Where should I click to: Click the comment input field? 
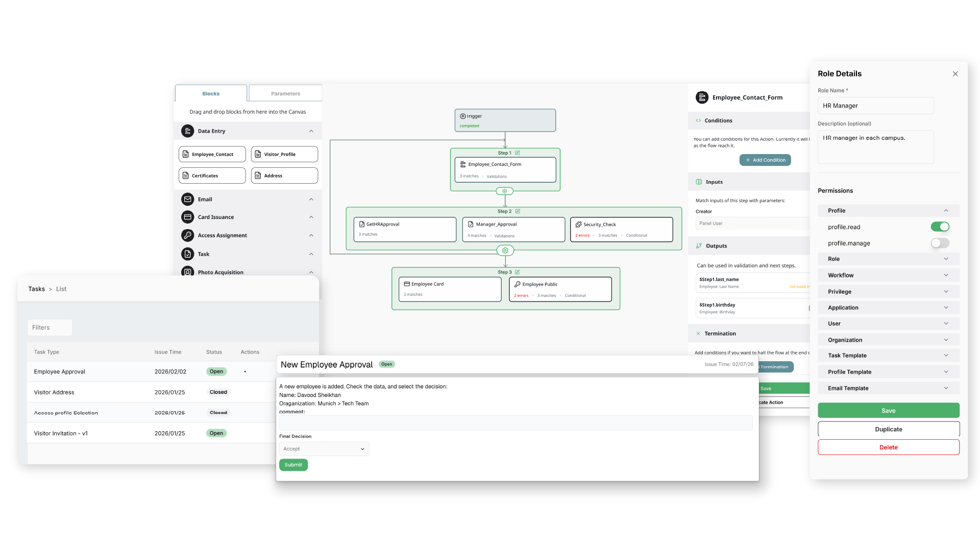tap(514, 422)
